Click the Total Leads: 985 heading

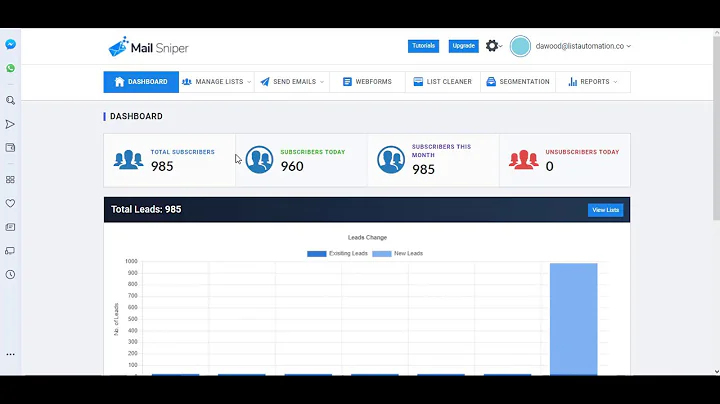[x=146, y=209]
